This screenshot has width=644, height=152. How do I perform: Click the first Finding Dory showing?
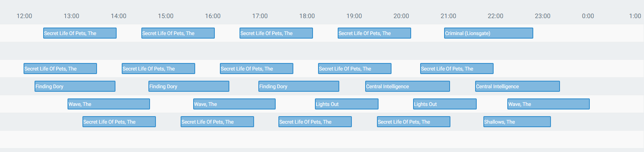[75, 86]
